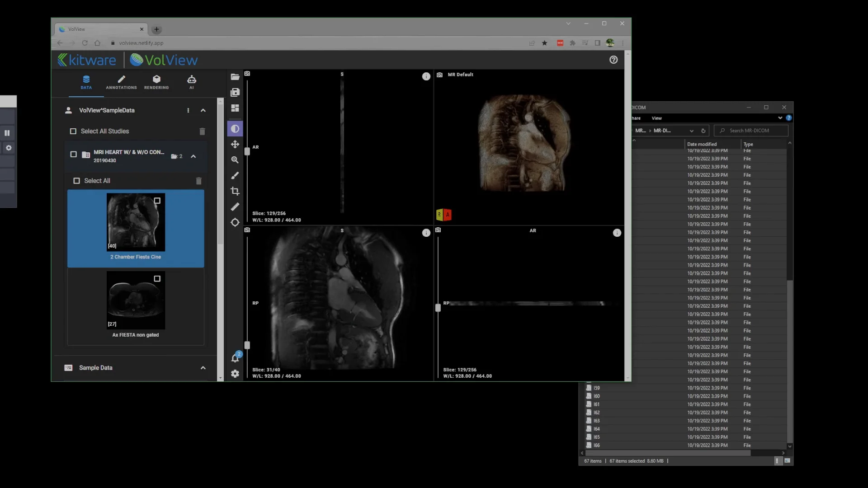Toggle the Sample Data section chevron

(x=203, y=368)
